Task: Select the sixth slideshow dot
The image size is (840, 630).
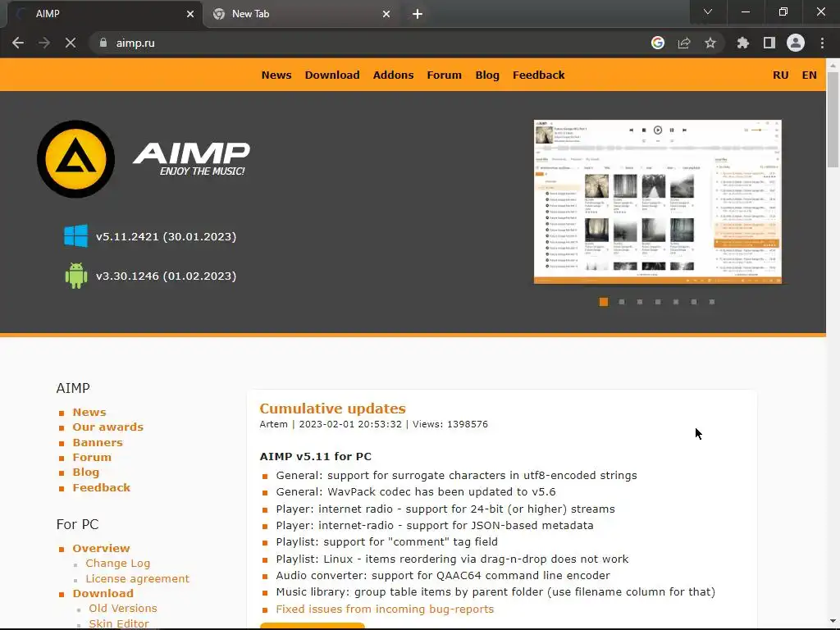Action: click(x=694, y=302)
